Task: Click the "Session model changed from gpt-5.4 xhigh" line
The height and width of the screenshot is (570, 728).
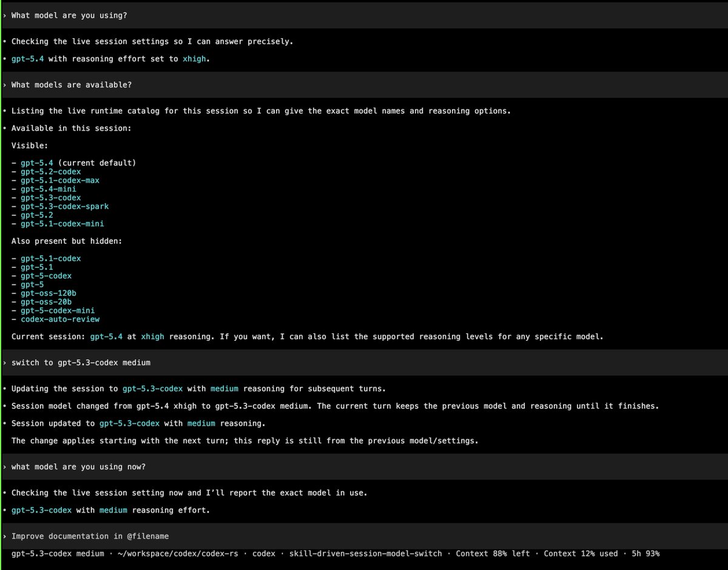Action: click(x=335, y=406)
